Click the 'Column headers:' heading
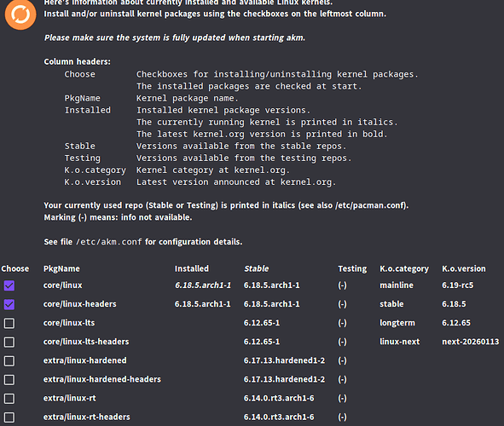The image size is (504, 426). (77, 61)
